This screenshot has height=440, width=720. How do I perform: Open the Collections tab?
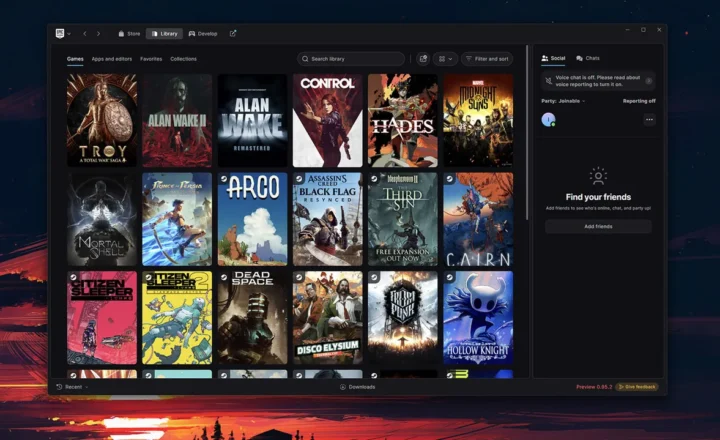point(184,59)
